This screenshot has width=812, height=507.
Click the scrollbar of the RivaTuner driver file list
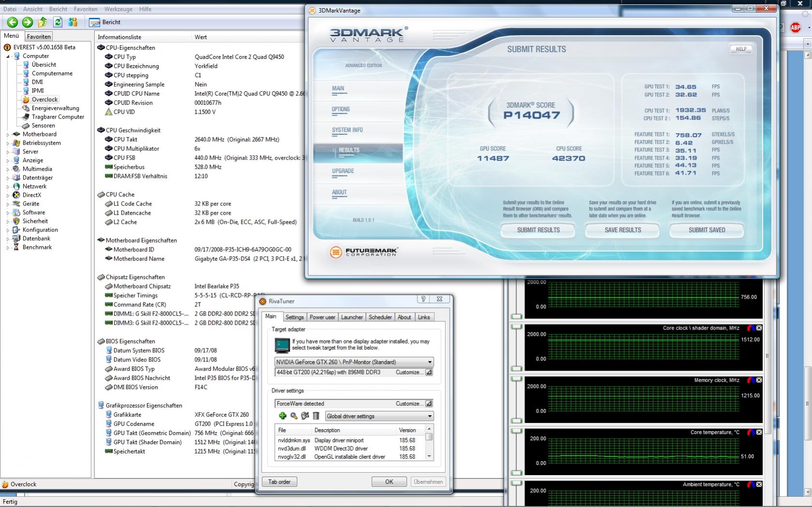tap(429, 443)
